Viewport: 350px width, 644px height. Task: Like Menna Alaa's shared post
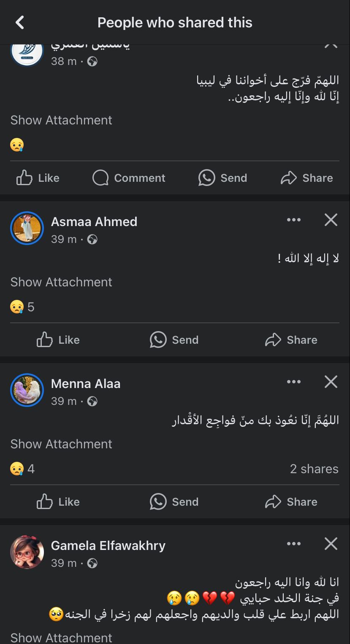coord(58,502)
